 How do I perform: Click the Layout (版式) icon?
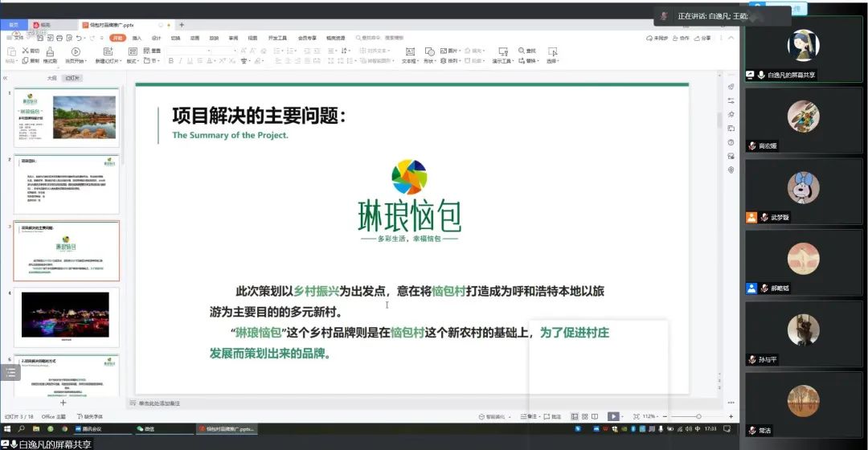[x=133, y=51]
